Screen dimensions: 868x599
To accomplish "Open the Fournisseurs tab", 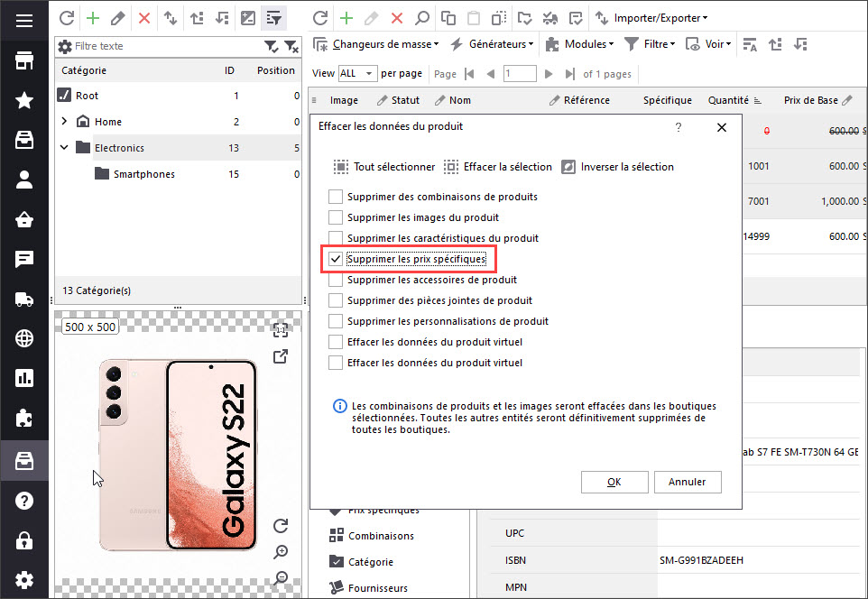I will 368,588.
